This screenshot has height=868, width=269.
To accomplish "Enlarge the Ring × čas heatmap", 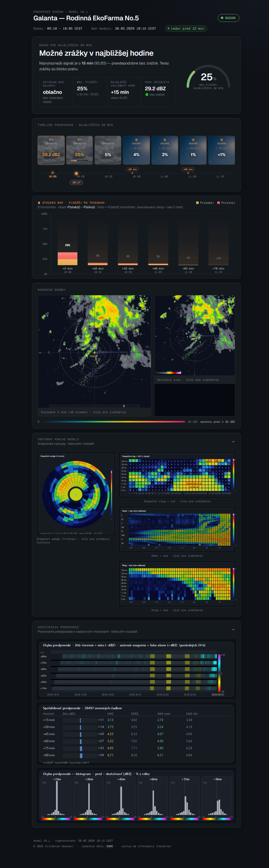I will point(177,584).
